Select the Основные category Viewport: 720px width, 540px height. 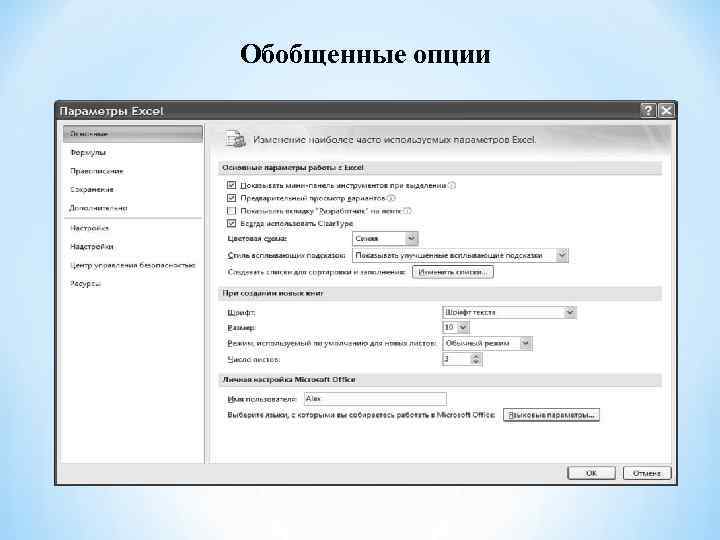(x=133, y=134)
